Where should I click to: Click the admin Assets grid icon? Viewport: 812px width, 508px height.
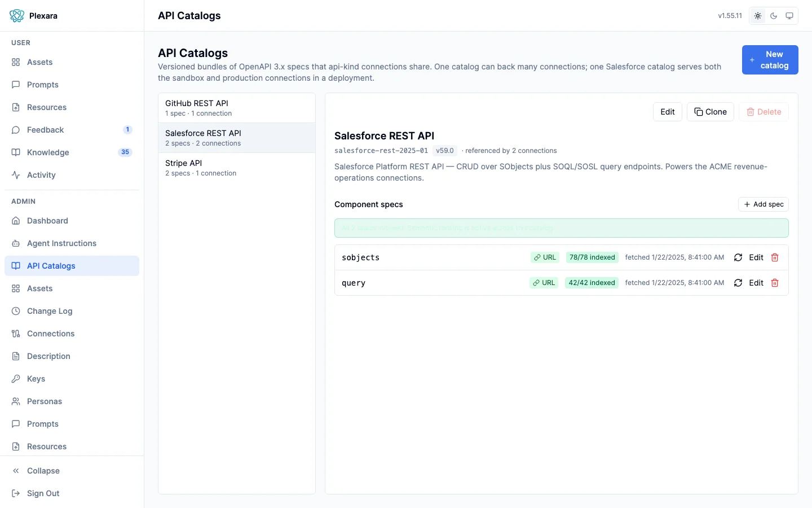pos(16,288)
